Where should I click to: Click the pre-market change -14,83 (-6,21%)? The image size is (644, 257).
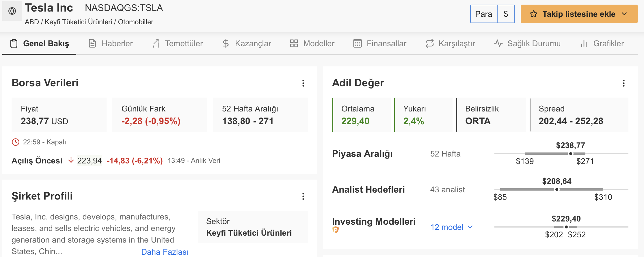click(135, 161)
